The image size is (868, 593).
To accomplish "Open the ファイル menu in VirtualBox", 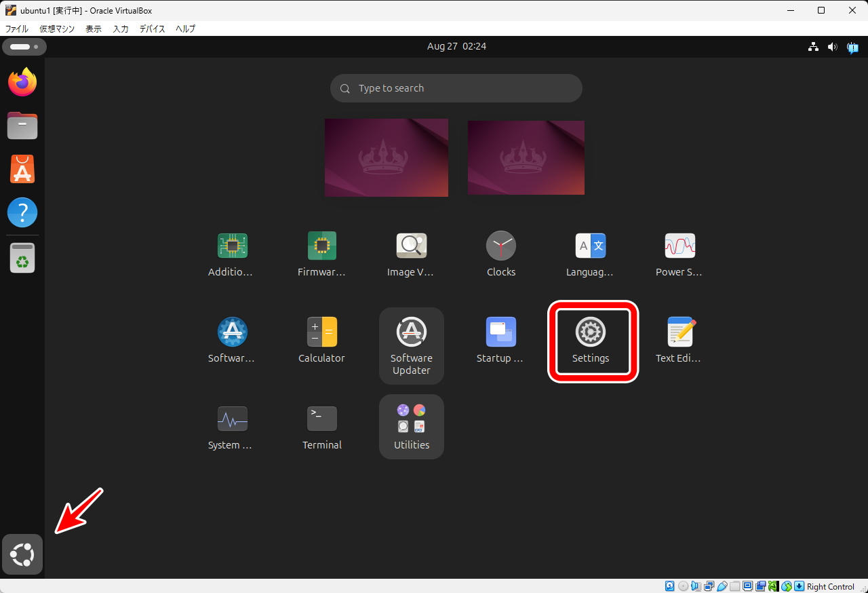I will [17, 29].
